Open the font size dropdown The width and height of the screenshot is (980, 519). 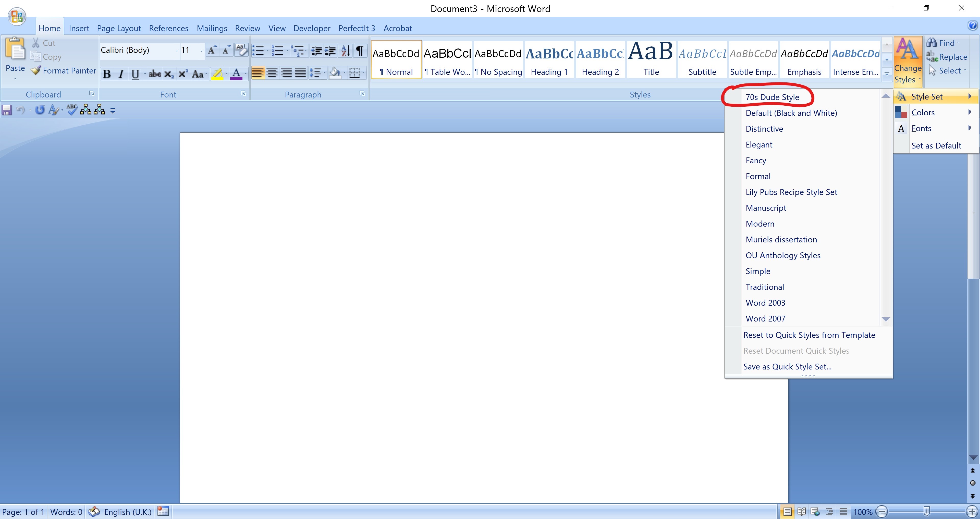pos(202,51)
